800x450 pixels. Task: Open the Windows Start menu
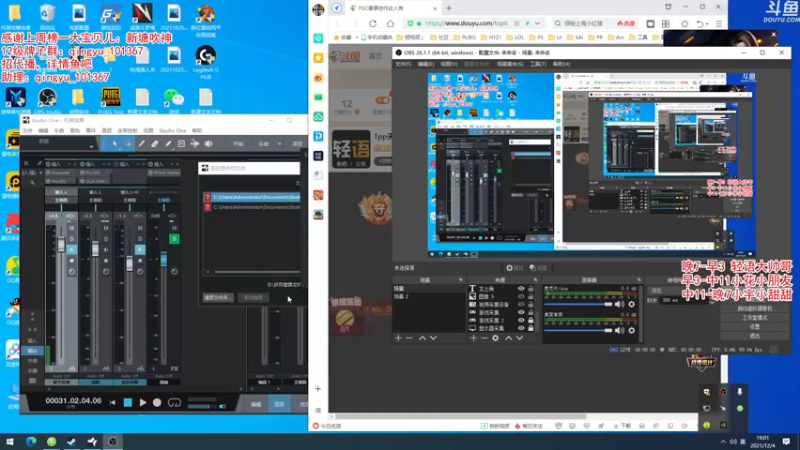pos(10,441)
